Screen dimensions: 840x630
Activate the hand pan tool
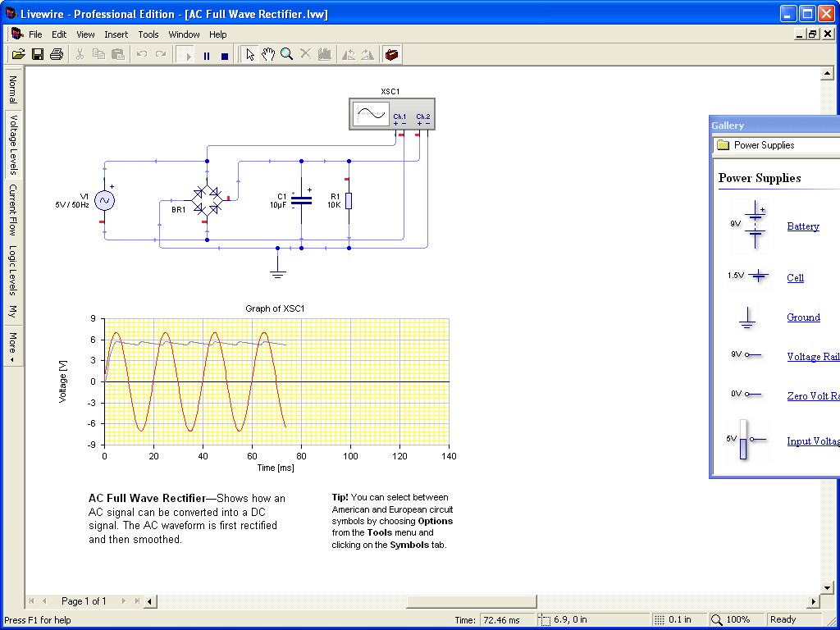click(268, 55)
